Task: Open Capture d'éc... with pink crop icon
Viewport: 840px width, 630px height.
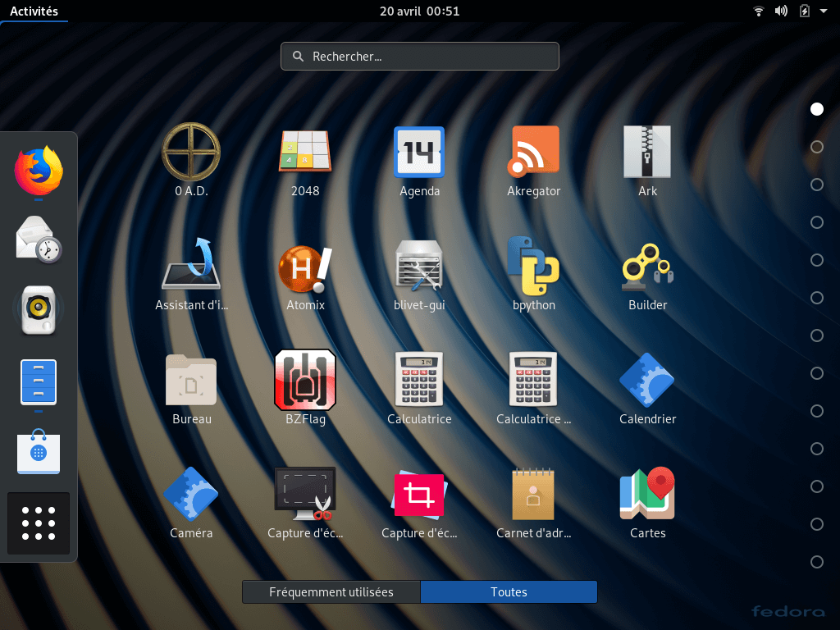Action: (x=419, y=495)
